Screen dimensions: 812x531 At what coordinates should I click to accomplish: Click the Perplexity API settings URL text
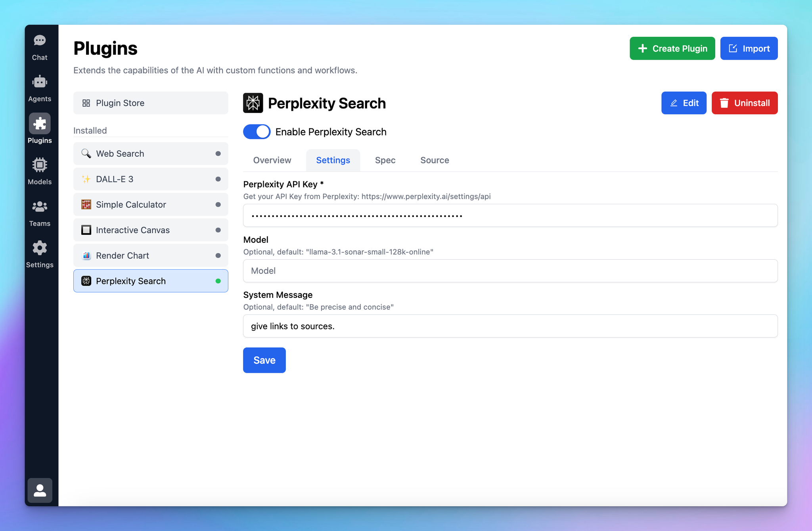[x=426, y=196]
